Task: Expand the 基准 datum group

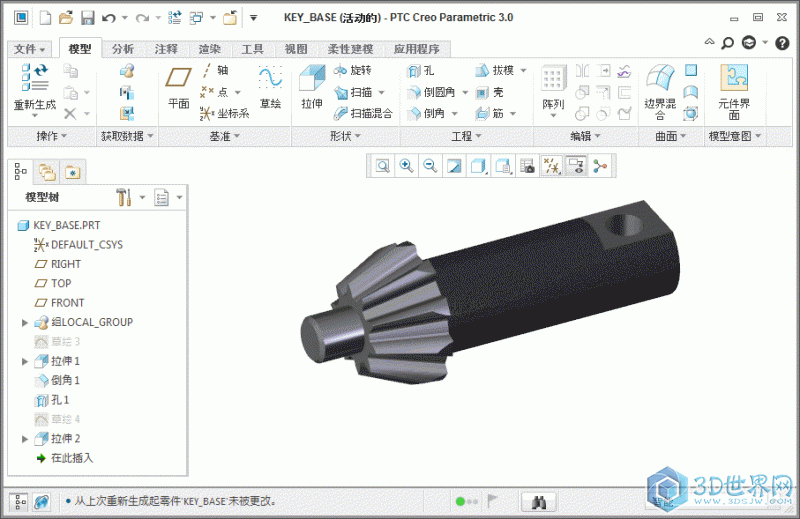Action: pos(225,136)
